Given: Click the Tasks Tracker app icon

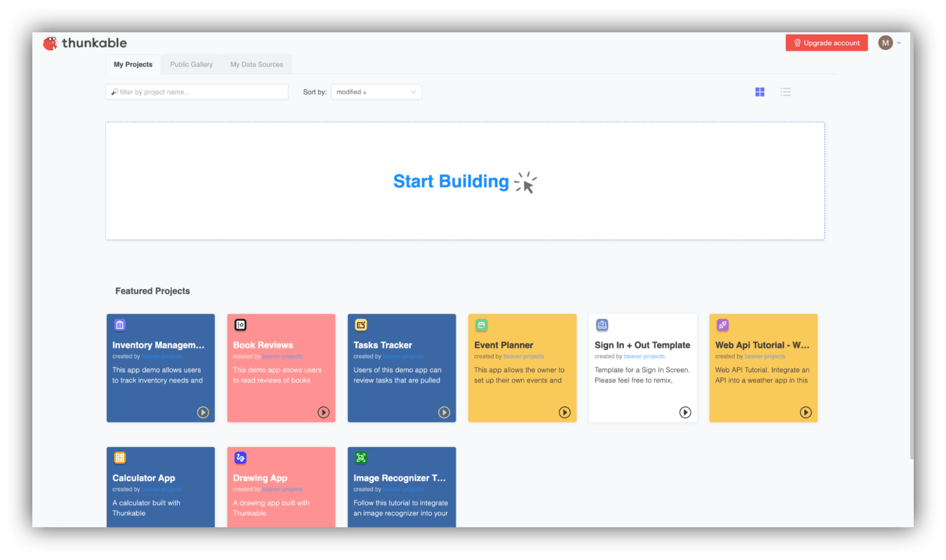Looking at the screenshot, I should pyautogui.click(x=361, y=325).
